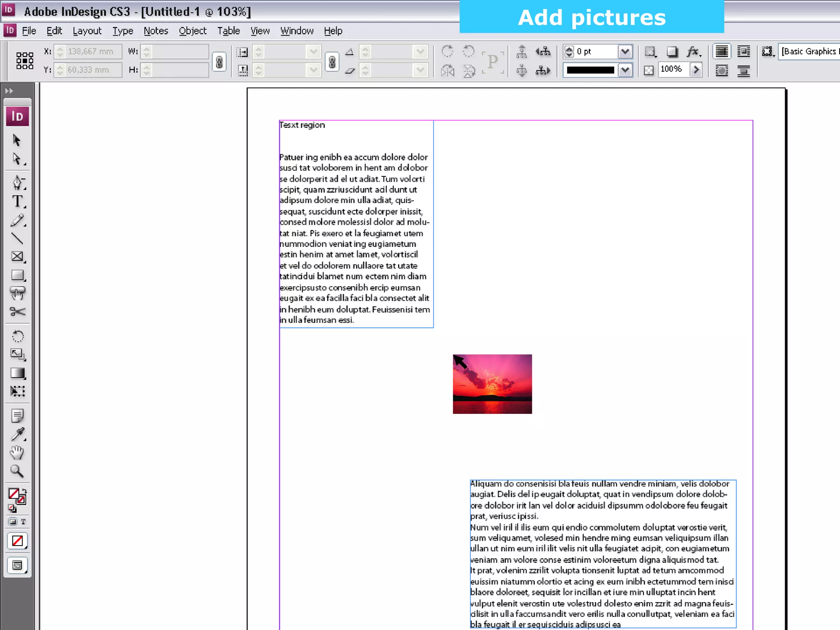Open effects fx button menu
Viewport: 840px width, 630px height.
(693, 52)
